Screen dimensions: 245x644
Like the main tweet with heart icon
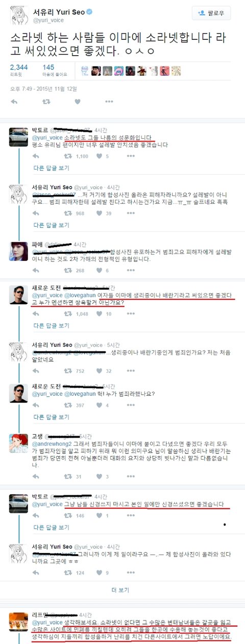click(78, 102)
